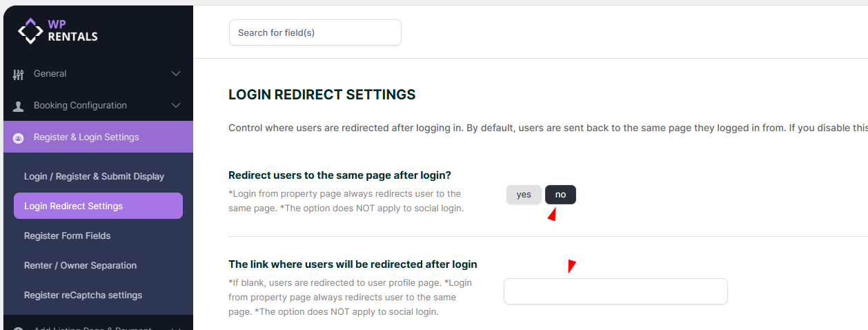Focus the Search for field(s) box
868x330 pixels.
[315, 32]
